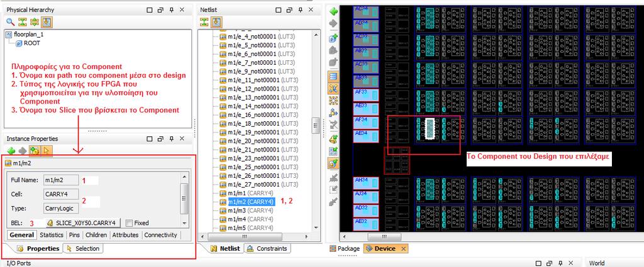Click the Full Name field m1/m2
The height and width of the screenshot is (267, 644).
tap(61, 180)
